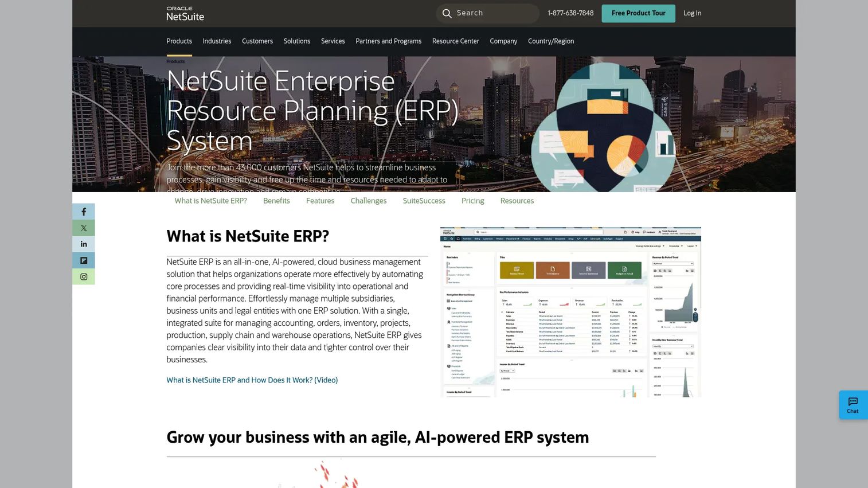The width and height of the screenshot is (868, 488).
Task: Open the Products menu
Action: point(179,41)
